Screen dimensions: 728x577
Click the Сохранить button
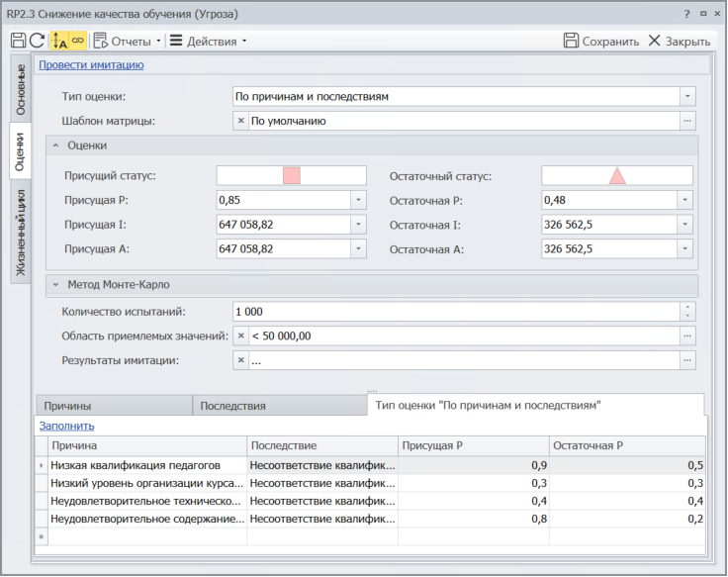pos(601,42)
